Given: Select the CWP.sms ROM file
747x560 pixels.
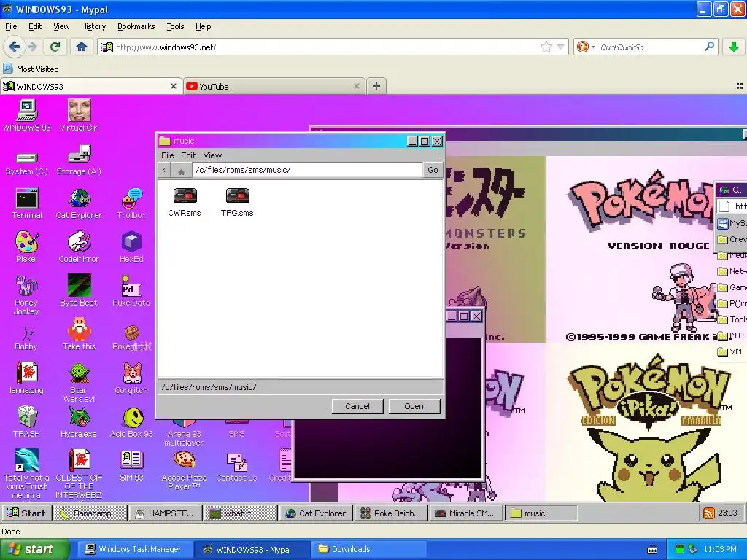Looking at the screenshot, I should click(x=185, y=203).
